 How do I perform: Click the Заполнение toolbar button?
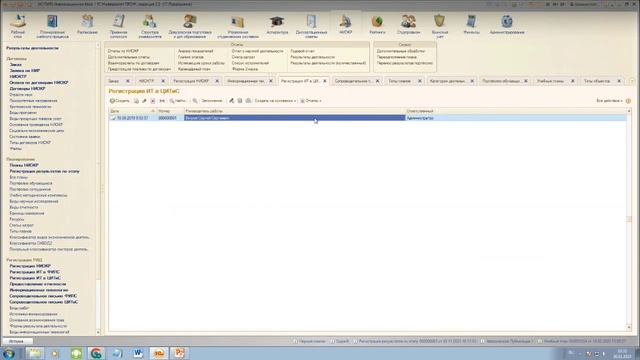click(211, 101)
